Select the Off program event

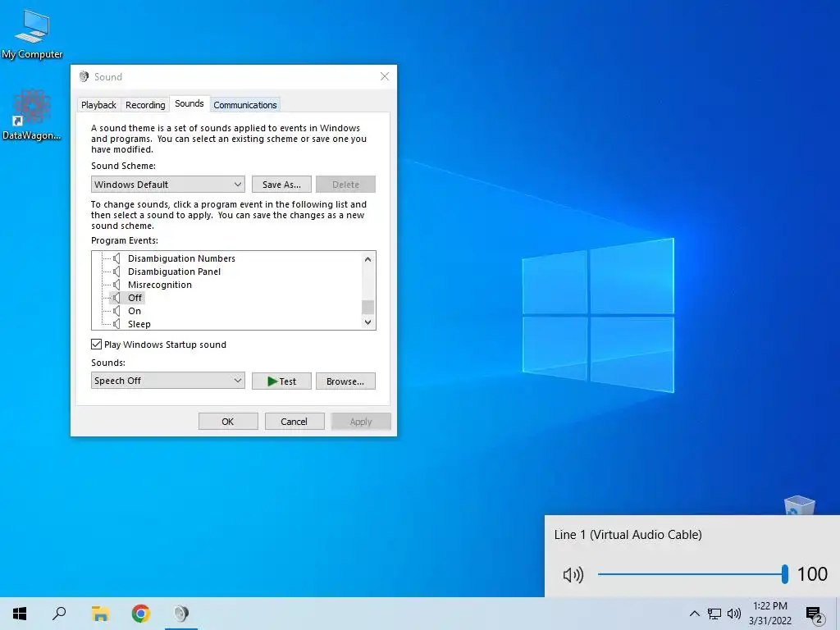tap(135, 298)
